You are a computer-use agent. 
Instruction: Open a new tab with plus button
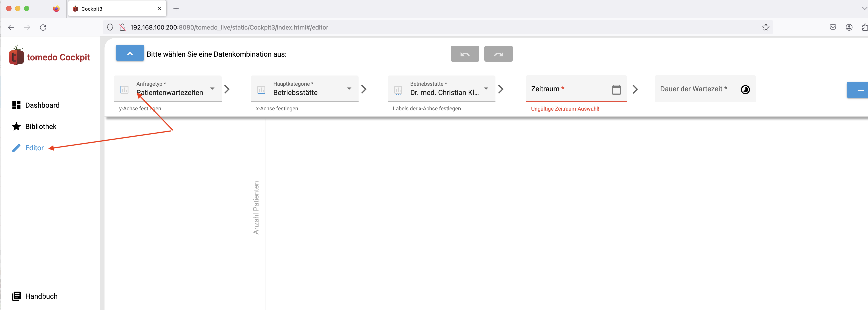tap(176, 9)
